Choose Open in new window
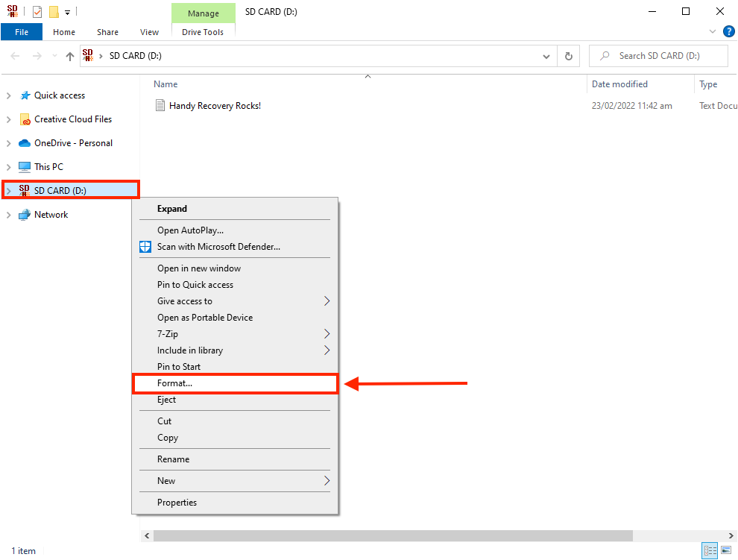 click(235, 268)
